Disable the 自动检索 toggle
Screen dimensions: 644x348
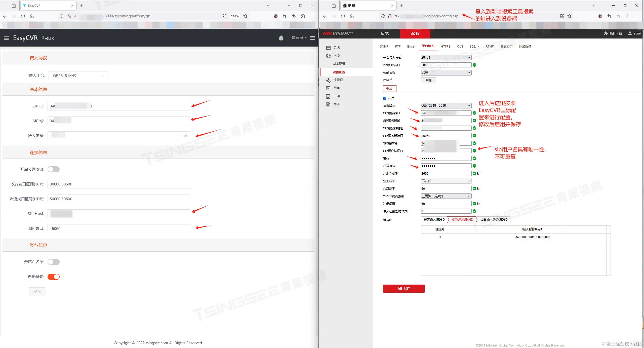[54, 277]
